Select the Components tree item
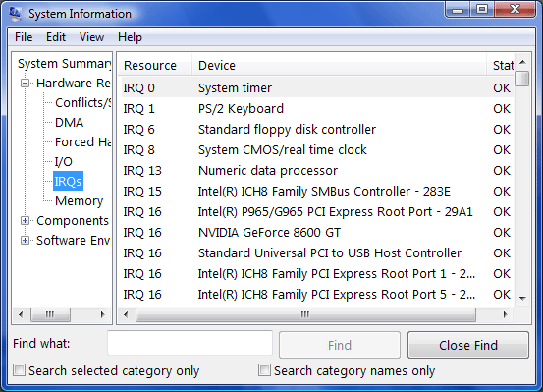The image size is (543, 392). coord(73,221)
